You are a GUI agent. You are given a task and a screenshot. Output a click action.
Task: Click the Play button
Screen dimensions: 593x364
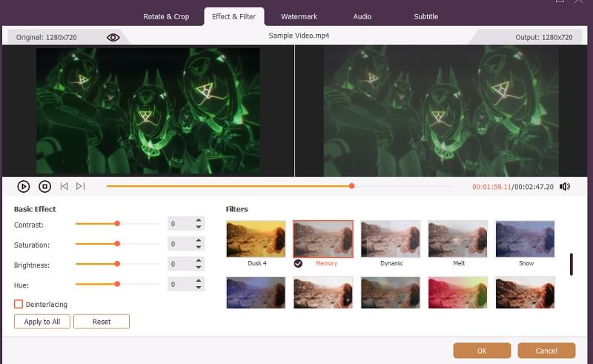(x=23, y=187)
